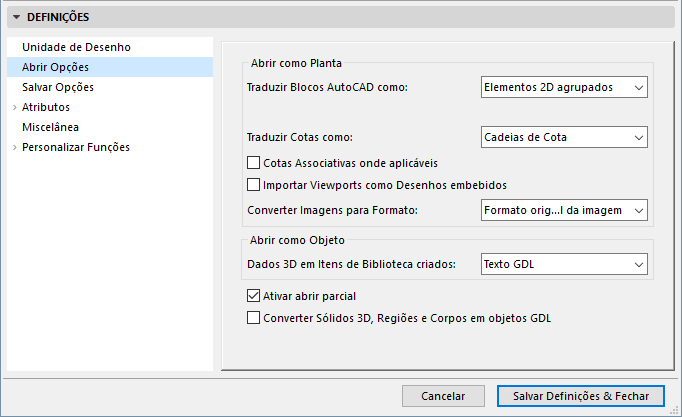Select Unidade de Desenho in sidebar

76,47
